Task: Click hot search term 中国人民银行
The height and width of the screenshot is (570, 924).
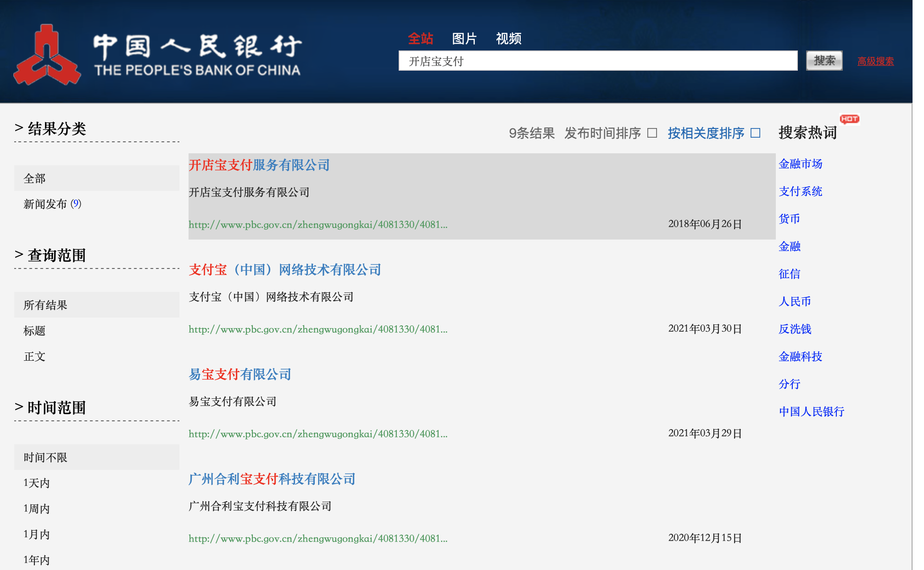Action: point(812,412)
